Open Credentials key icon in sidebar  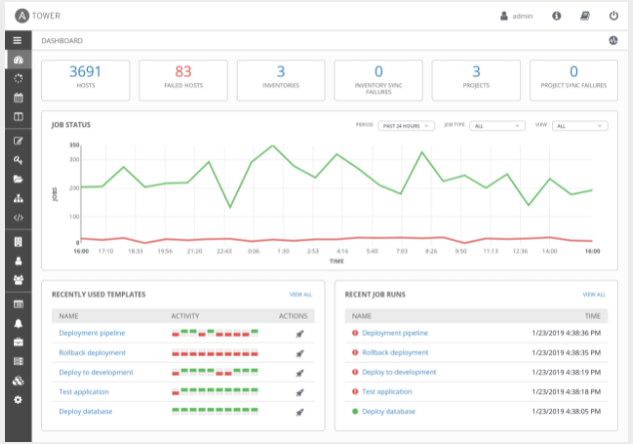pyautogui.click(x=18, y=160)
